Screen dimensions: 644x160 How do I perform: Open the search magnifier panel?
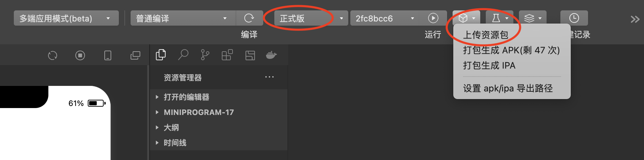(x=183, y=55)
